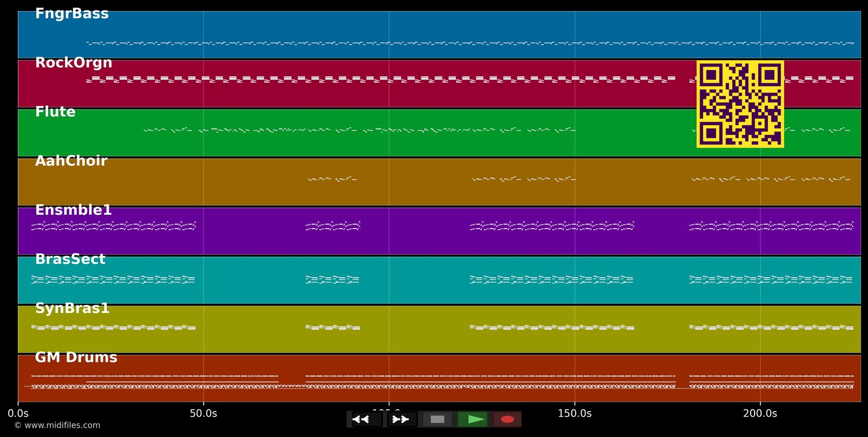
Task: Select the RockOrgn track label
Action: 73,63
